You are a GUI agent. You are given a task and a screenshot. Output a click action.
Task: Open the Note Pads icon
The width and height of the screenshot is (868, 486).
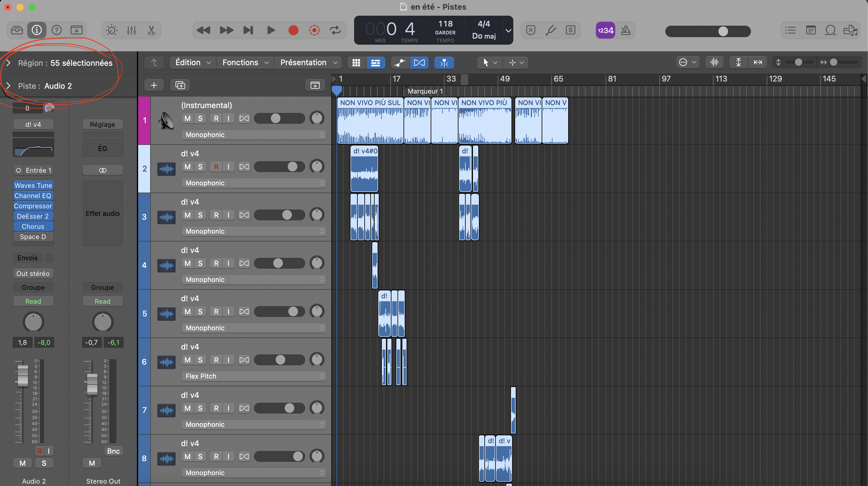pyautogui.click(x=810, y=30)
